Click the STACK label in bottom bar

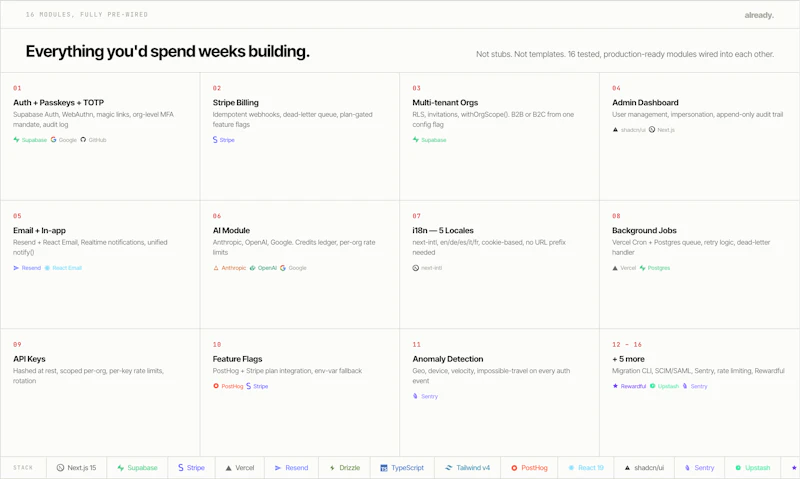pyautogui.click(x=23, y=468)
